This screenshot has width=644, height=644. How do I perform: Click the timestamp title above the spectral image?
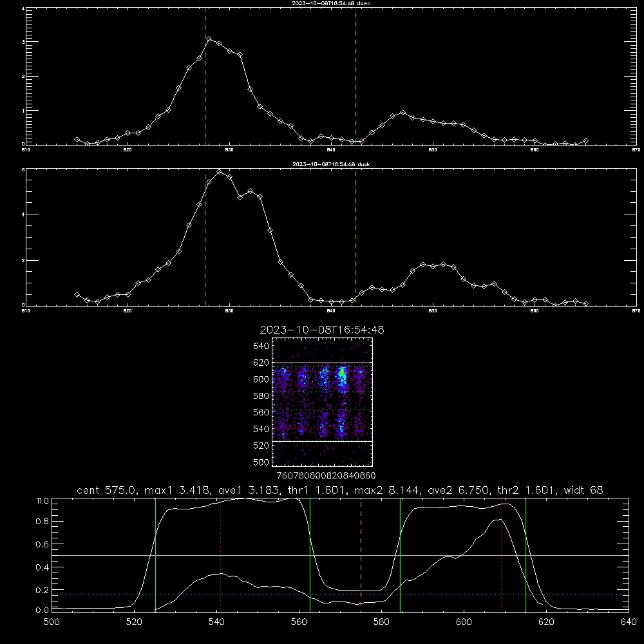click(322, 330)
